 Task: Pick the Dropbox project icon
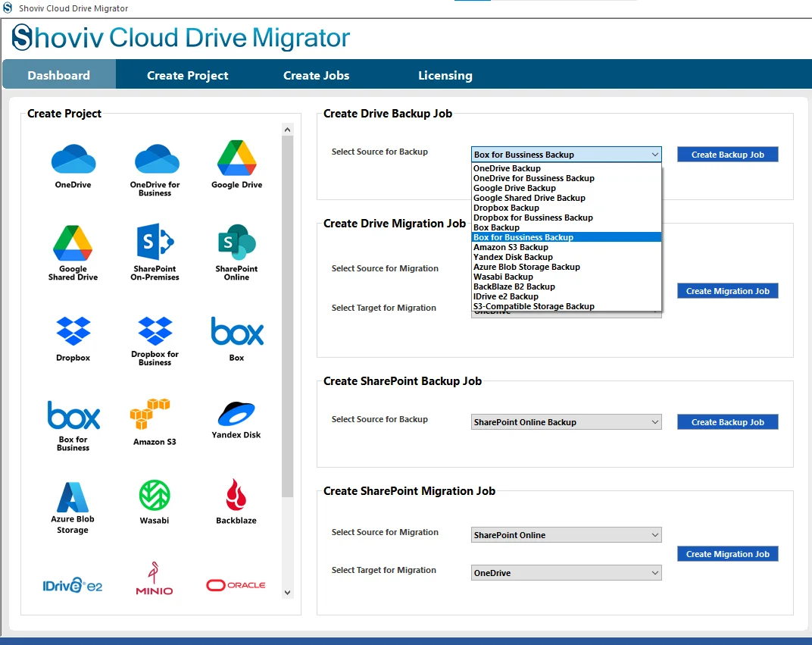click(73, 330)
